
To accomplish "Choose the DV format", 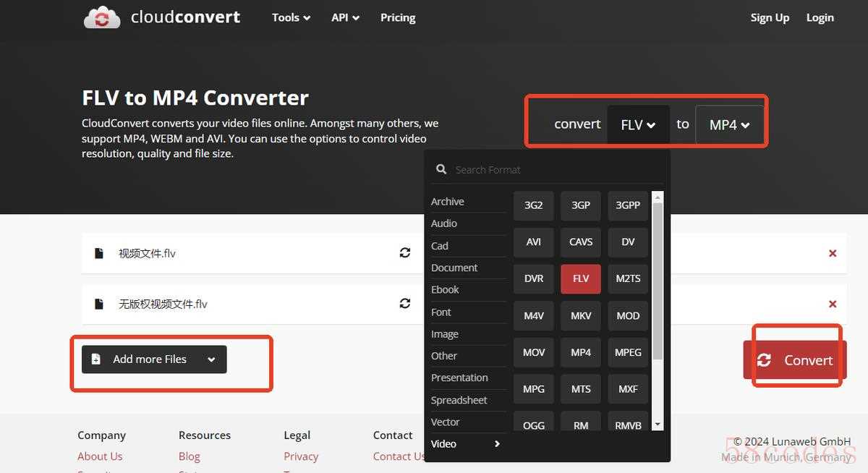I will pyautogui.click(x=628, y=242).
